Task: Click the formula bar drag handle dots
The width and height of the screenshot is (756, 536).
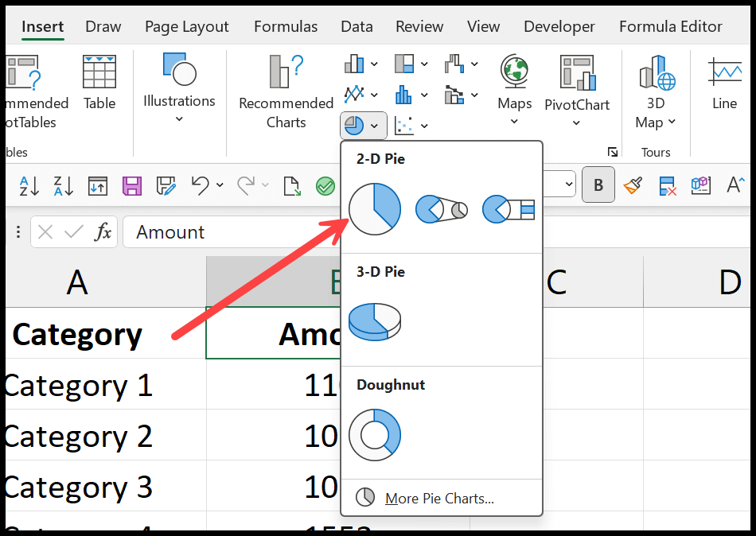Action: click(18, 232)
